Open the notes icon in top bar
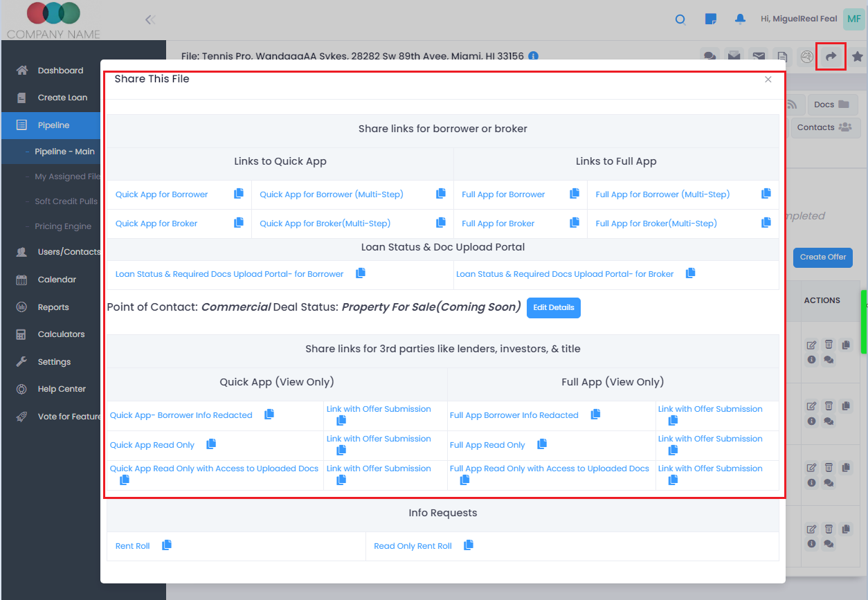The width and height of the screenshot is (868, 600). point(710,19)
